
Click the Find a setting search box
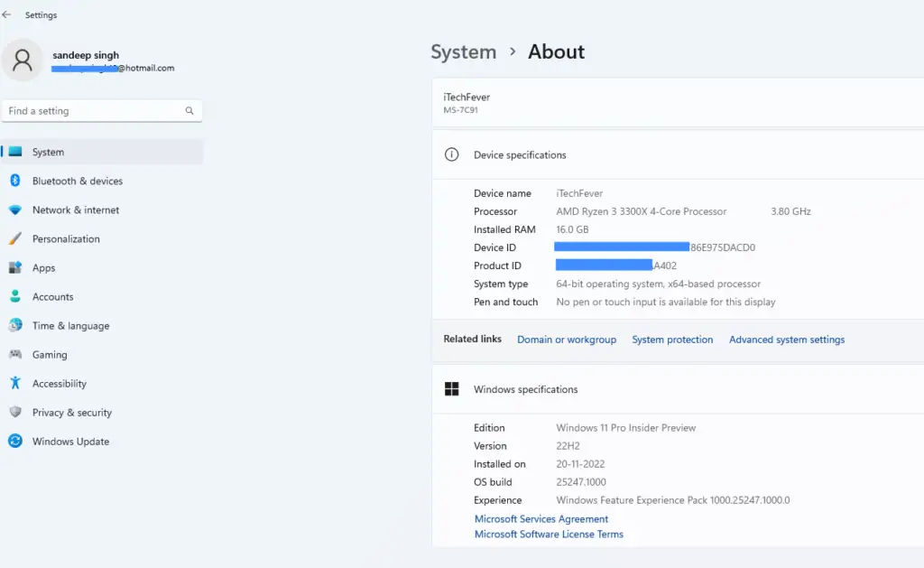tap(102, 111)
